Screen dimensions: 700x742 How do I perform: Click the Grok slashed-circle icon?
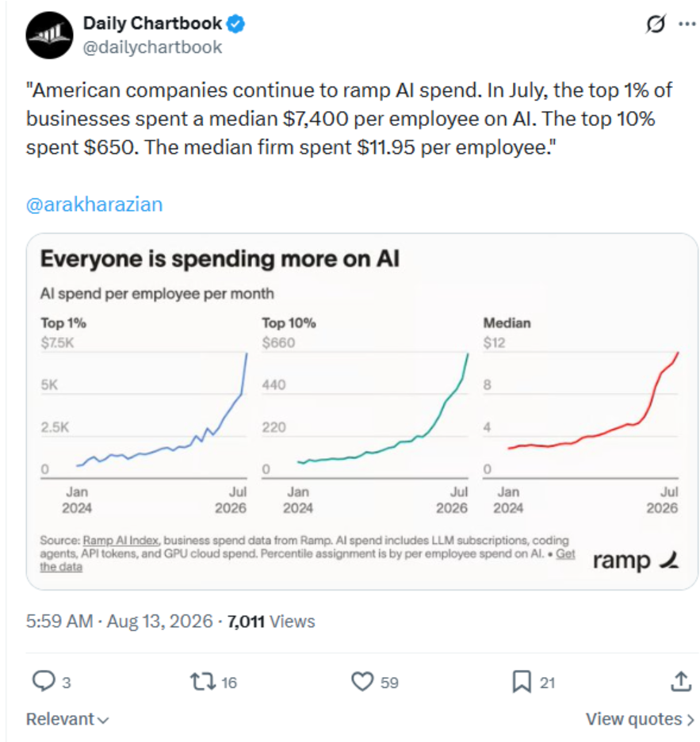tap(656, 24)
